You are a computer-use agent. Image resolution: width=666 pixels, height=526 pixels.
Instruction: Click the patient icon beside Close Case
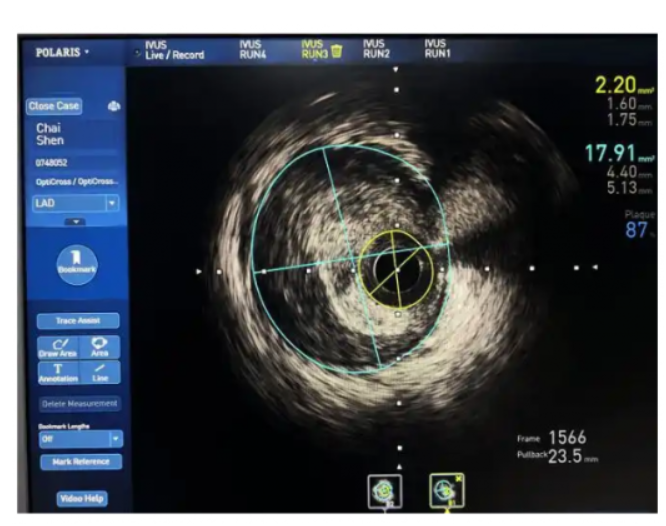(x=114, y=106)
